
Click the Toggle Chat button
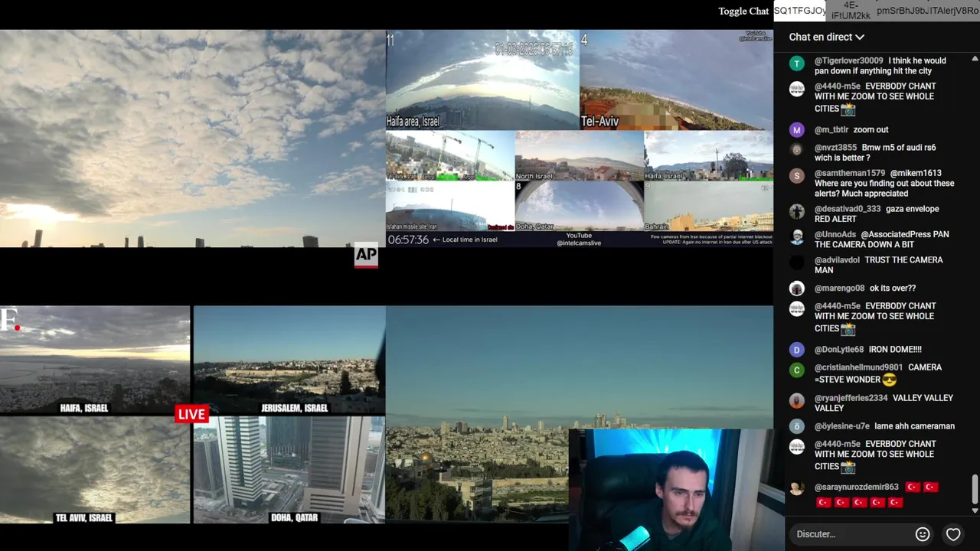[x=743, y=11]
